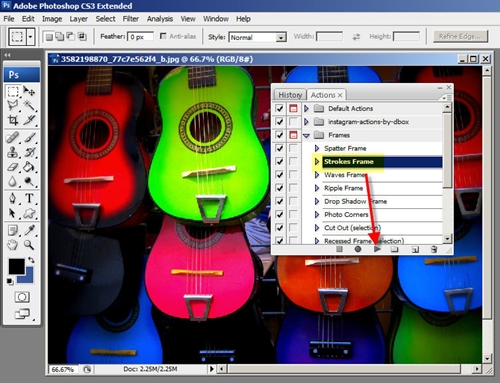500x383 pixels.
Task: Switch to the History tab
Action: pos(290,95)
